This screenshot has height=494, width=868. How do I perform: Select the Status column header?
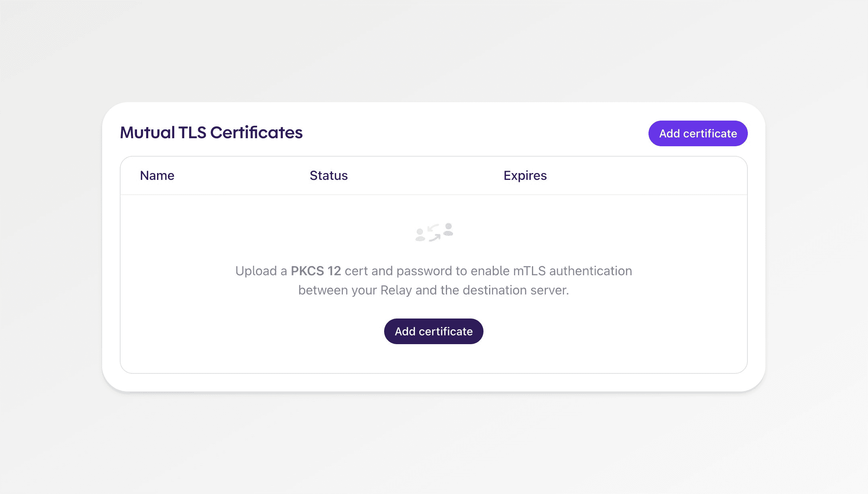(x=328, y=175)
